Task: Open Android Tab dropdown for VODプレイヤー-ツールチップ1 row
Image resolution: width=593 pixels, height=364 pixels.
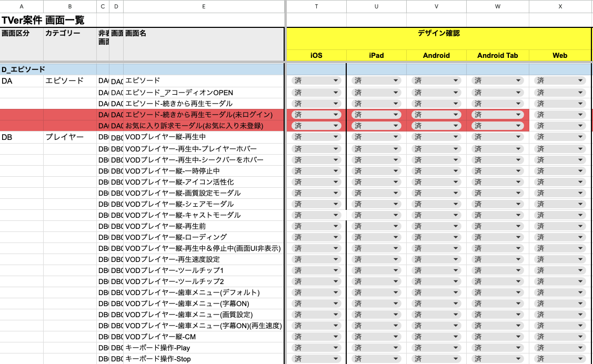Action: (x=497, y=270)
